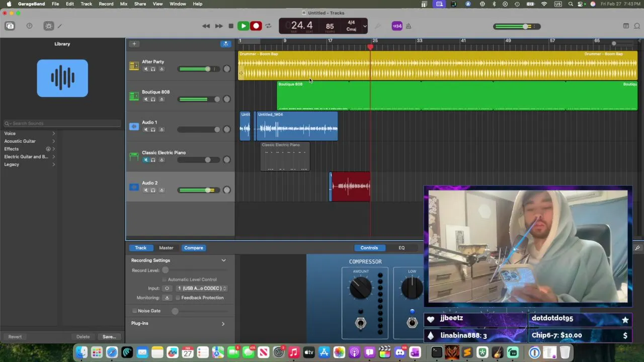Switch to the Controls tab
The image size is (644, 362).
click(369, 248)
